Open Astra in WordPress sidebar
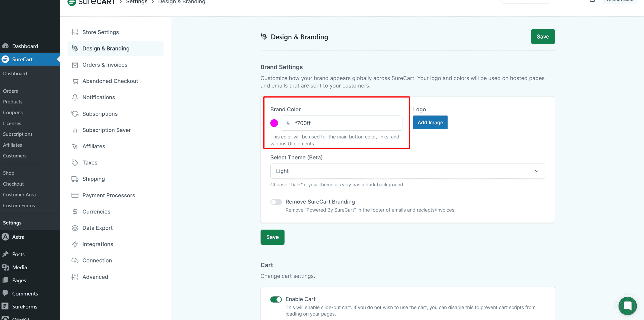 [18, 237]
